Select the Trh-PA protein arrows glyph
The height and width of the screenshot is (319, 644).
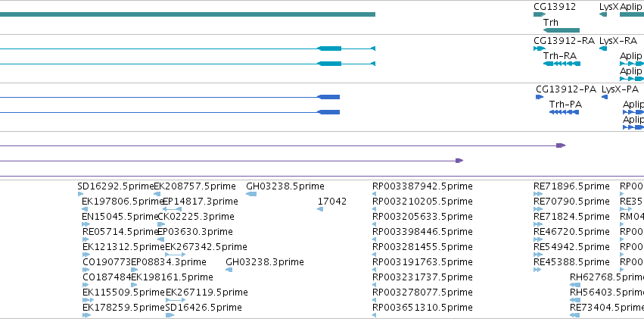tap(564, 112)
